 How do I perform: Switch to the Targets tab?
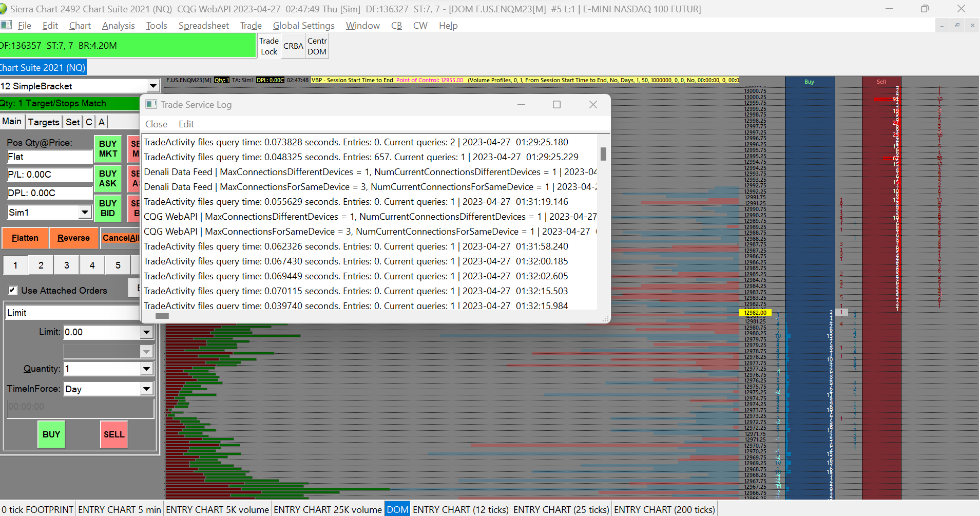[x=44, y=122]
